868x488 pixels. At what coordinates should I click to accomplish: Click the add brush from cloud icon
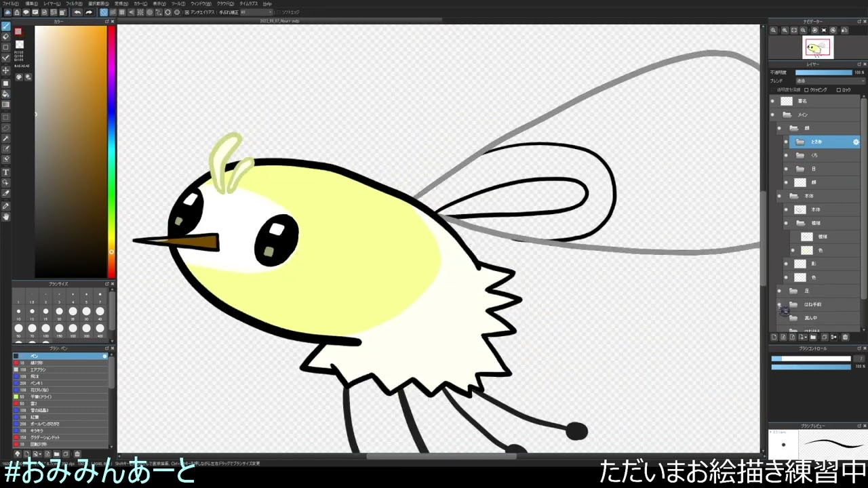click(17, 454)
